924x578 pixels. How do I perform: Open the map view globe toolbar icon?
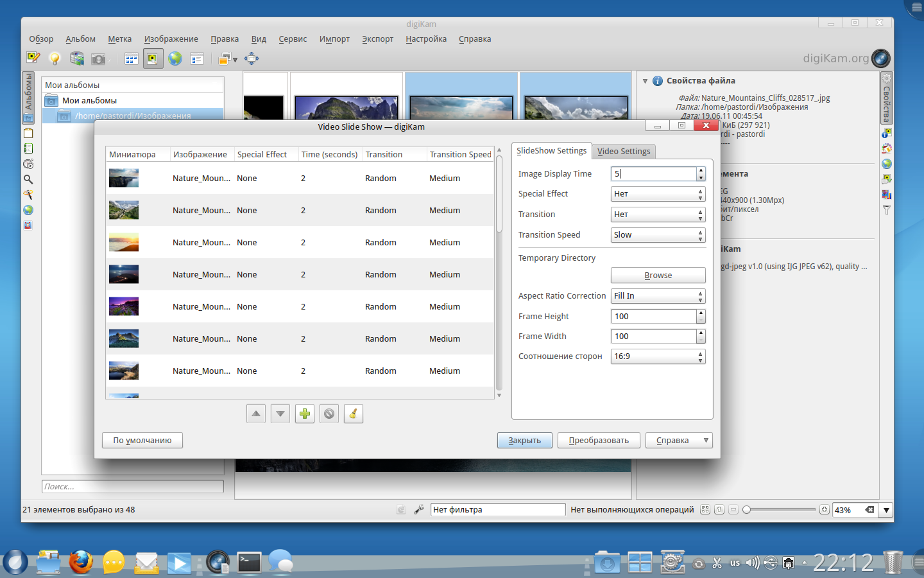coord(175,59)
